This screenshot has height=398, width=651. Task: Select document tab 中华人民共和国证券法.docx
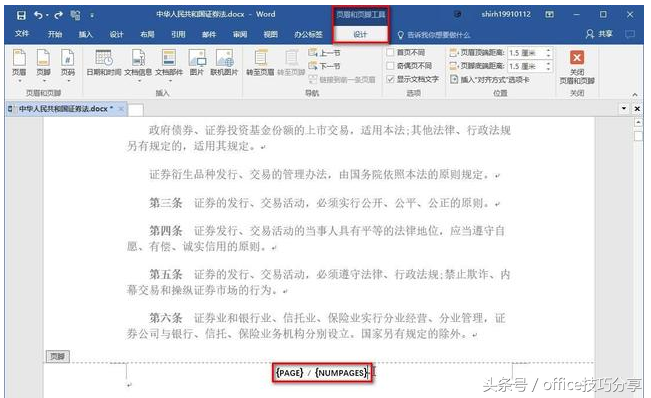click(x=66, y=109)
